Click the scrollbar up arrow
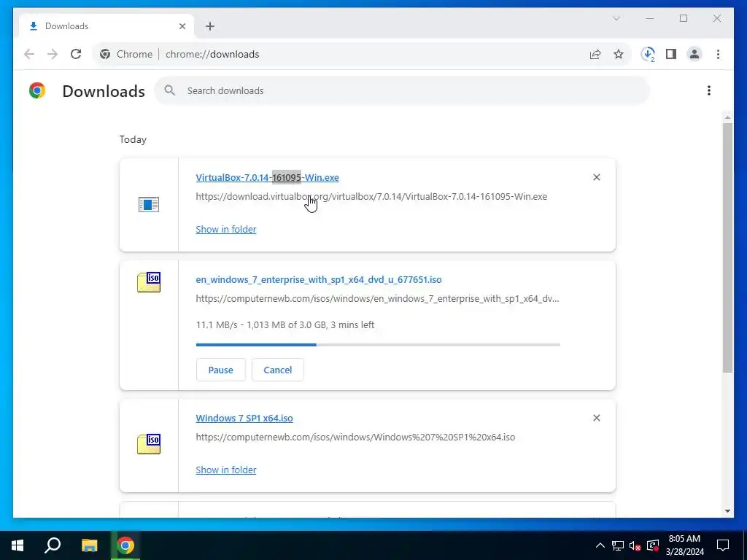The height and width of the screenshot is (560, 747). (x=727, y=117)
